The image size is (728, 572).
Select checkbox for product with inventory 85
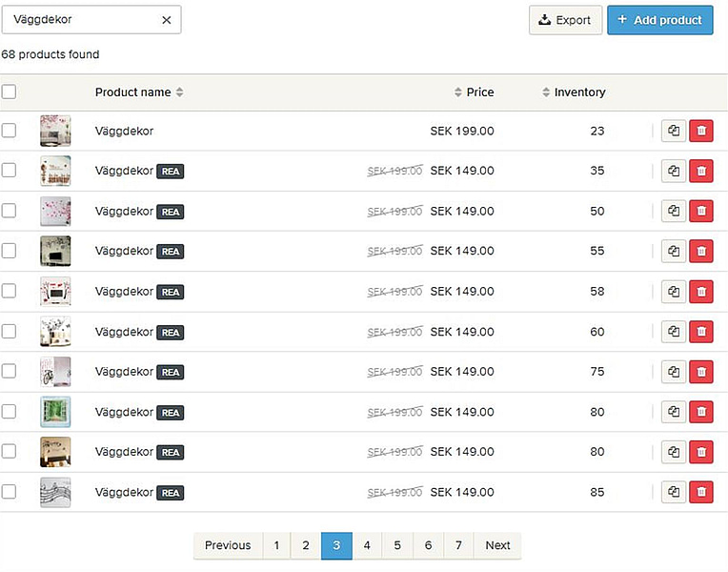point(9,492)
